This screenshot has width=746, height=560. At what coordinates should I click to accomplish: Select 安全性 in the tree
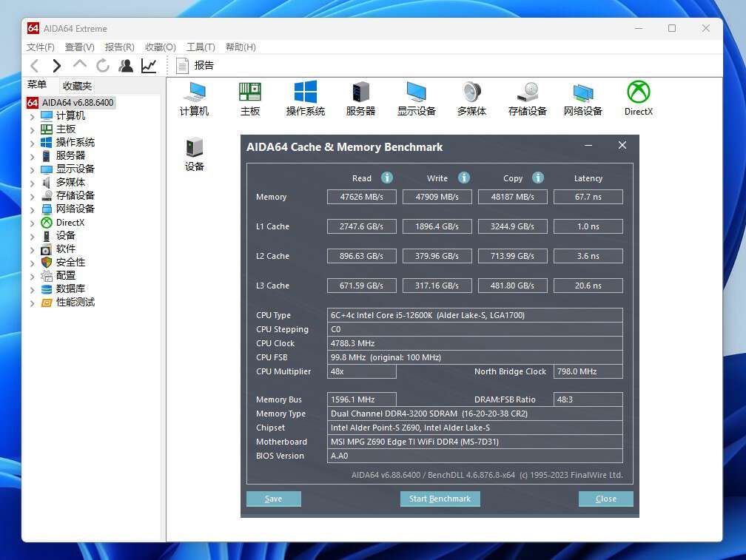pyautogui.click(x=70, y=263)
